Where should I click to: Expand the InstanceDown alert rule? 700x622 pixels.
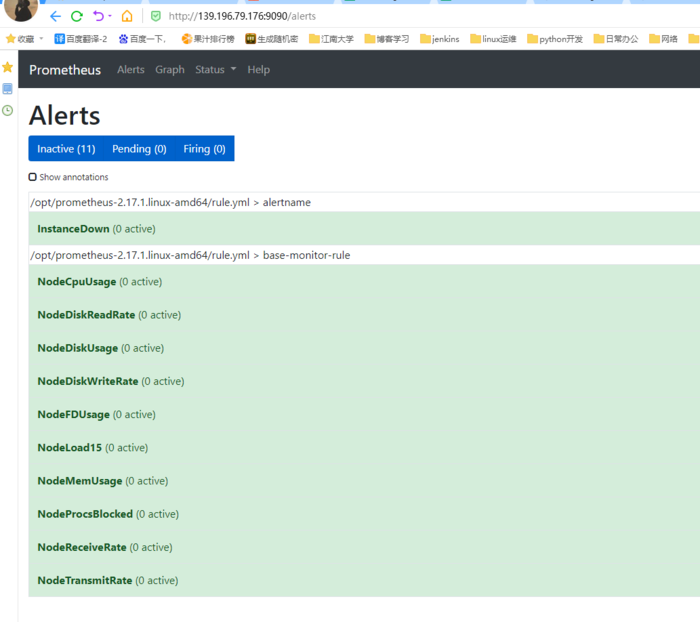[x=73, y=229]
